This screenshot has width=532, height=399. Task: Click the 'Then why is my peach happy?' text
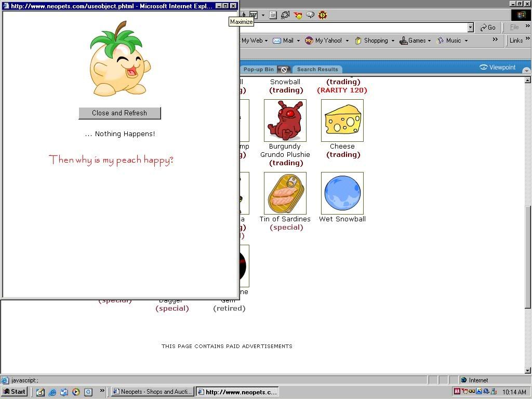(x=111, y=160)
